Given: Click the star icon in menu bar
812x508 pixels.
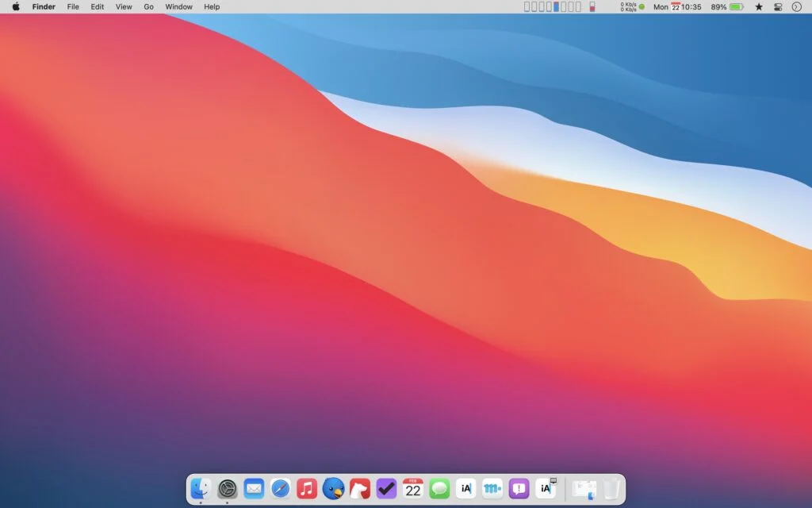Looking at the screenshot, I should click(x=759, y=6).
